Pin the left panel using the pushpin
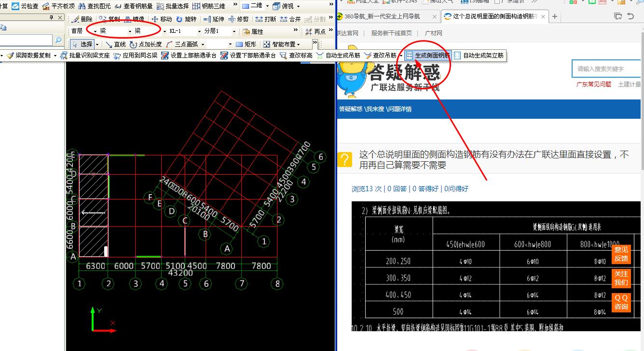Image resolution: width=644 pixels, height=351 pixels. (x=52, y=18)
